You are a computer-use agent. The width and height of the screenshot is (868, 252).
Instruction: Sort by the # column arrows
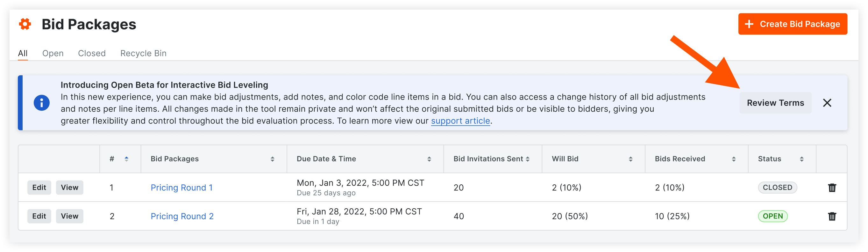pos(126,159)
